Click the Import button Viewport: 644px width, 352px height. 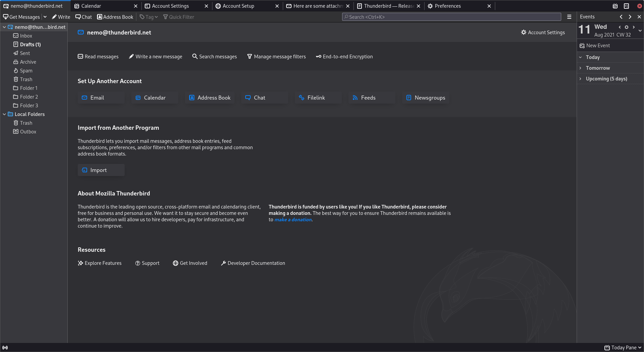point(101,170)
